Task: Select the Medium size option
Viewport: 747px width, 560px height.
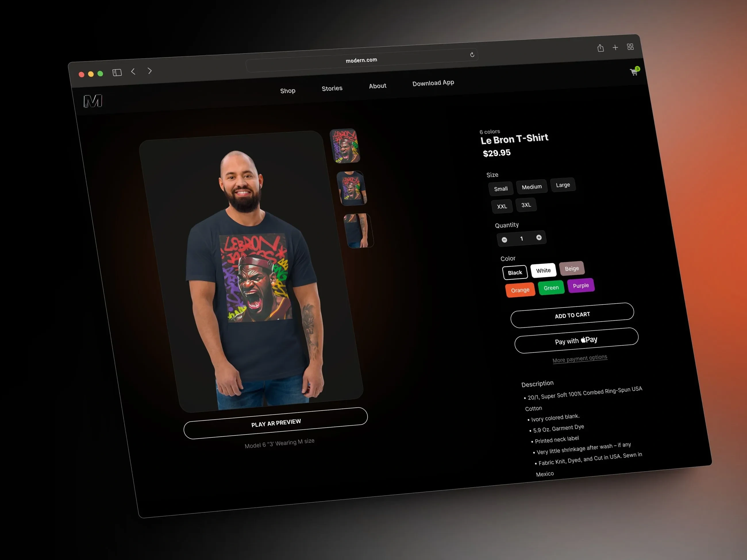Action: pyautogui.click(x=532, y=187)
